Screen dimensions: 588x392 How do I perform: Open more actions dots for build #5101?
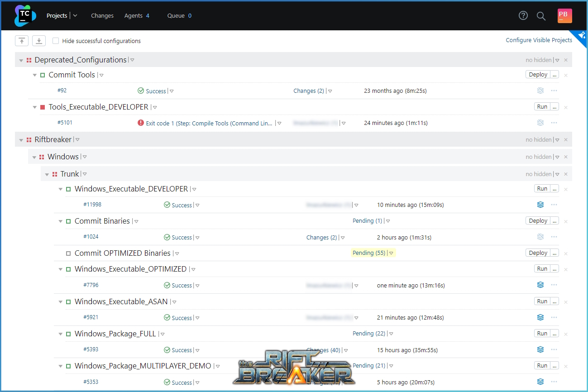coord(554,123)
